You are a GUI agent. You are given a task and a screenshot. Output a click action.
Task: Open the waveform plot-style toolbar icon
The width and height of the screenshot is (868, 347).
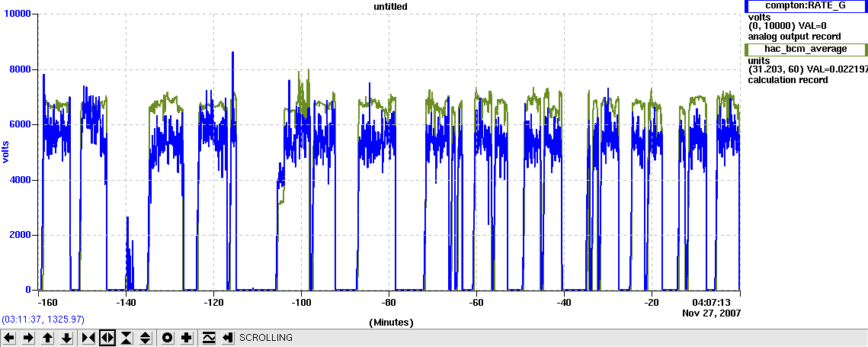tap(209, 338)
